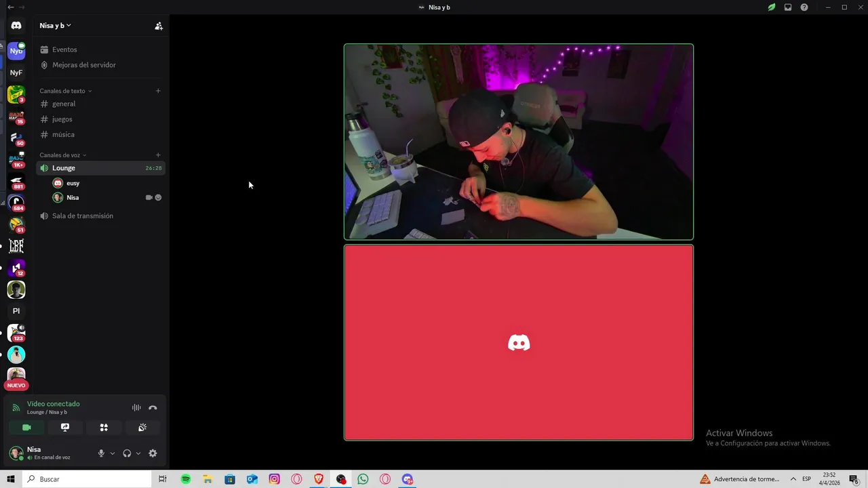Collapse the Canales de texto category

click(65, 91)
